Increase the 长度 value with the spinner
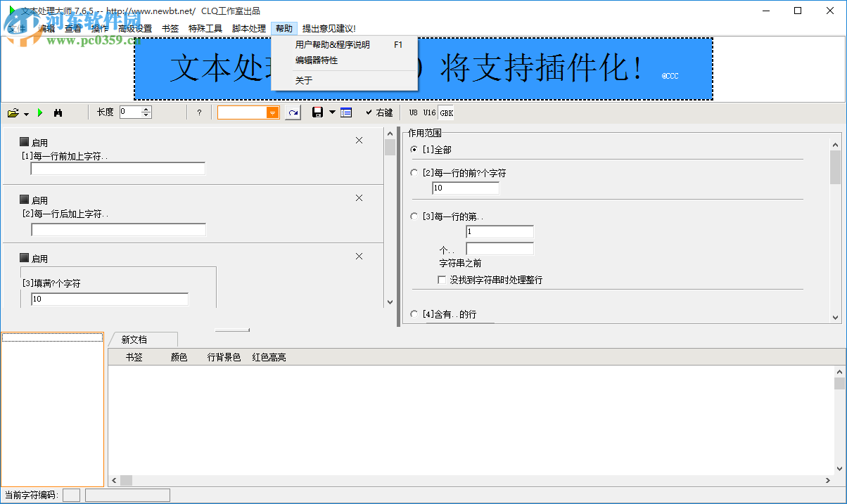This screenshot has width=847, height=504. click(x=146, y=108)
